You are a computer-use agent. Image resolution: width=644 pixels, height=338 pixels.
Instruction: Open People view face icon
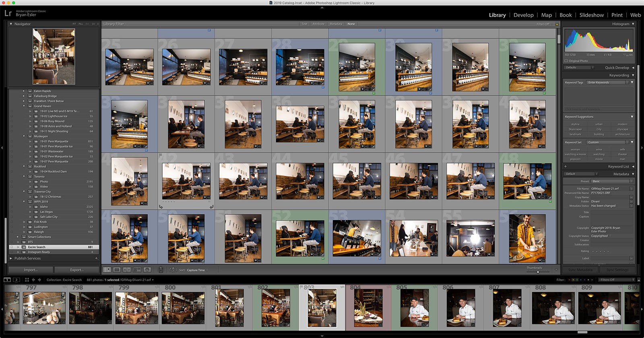tap(147, 270)
